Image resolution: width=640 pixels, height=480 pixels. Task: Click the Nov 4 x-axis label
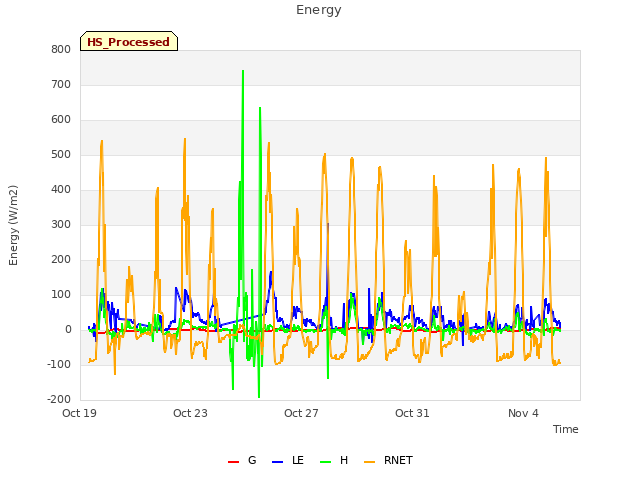523,413
